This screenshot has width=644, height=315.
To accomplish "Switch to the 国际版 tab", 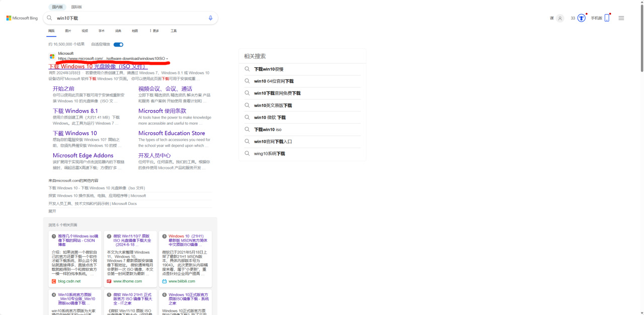I will click(76, 7).
